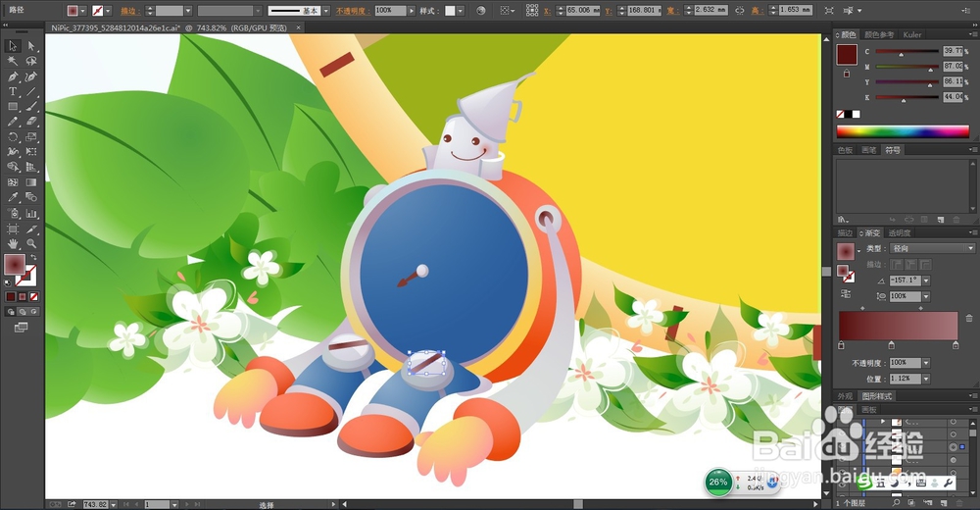Set Gradient fill mode below swatches
The height and width of the screenshot is (510, 980).
click(23, 296)
